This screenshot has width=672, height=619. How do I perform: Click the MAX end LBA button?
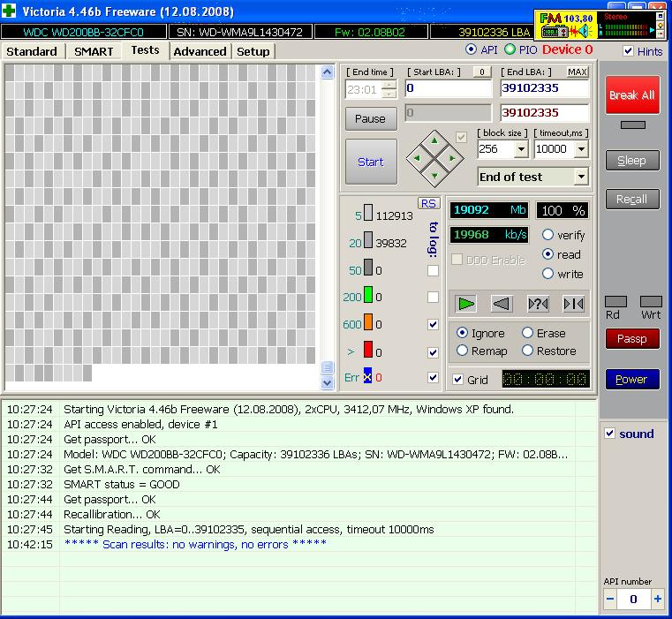(x=577, y=72)
